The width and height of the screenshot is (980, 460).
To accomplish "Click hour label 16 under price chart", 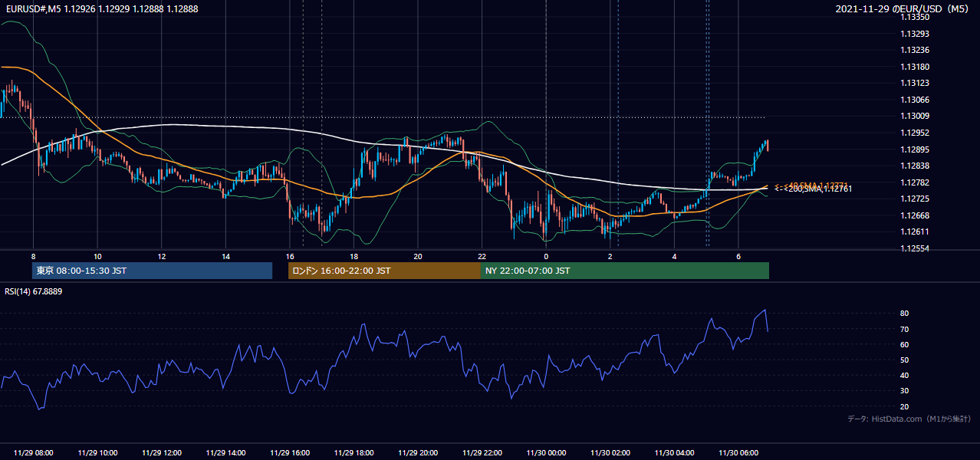I will point(290,256).
